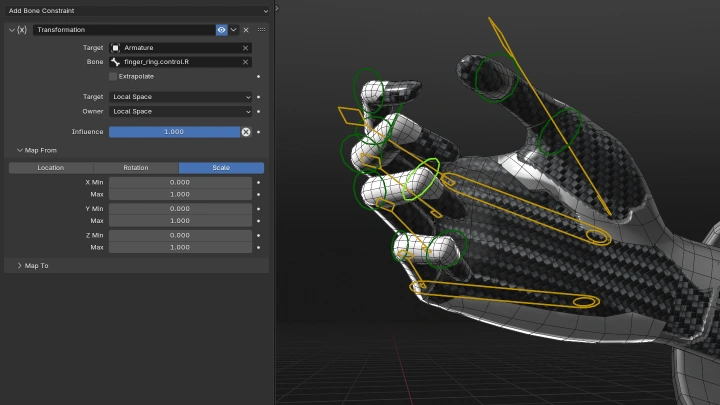
Task: Animate Y Max property dot
Action: tap(259, 221)
